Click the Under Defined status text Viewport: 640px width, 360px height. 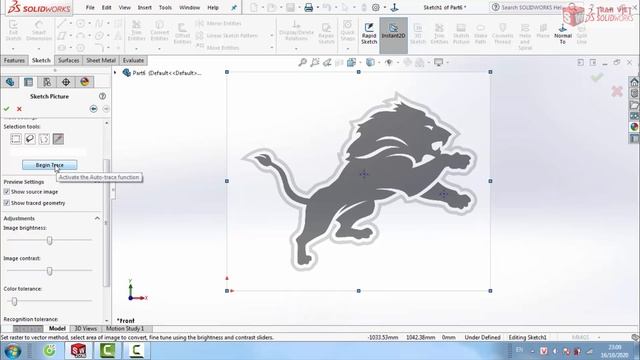click(x=482, y=338)
